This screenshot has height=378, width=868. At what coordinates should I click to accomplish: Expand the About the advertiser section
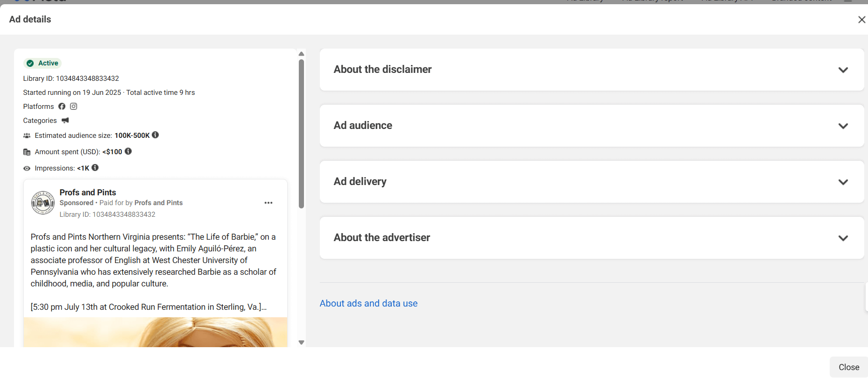pos(592,238)
